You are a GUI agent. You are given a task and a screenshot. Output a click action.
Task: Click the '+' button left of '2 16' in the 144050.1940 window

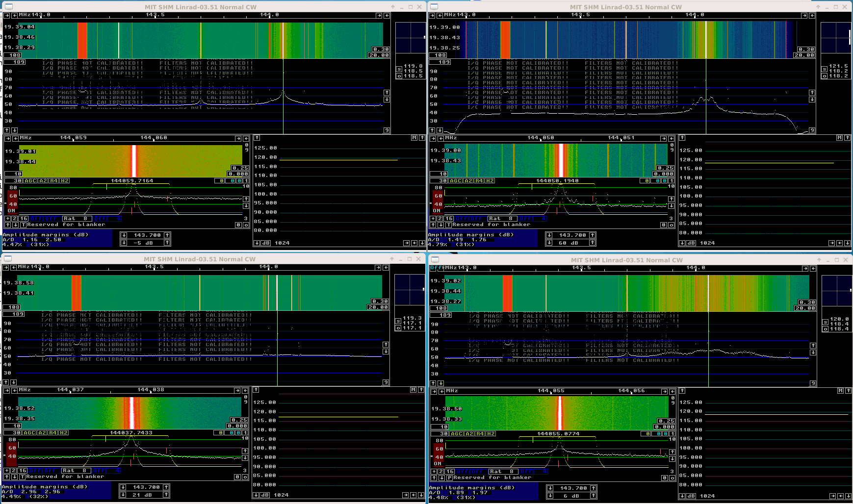pos(433,219)
